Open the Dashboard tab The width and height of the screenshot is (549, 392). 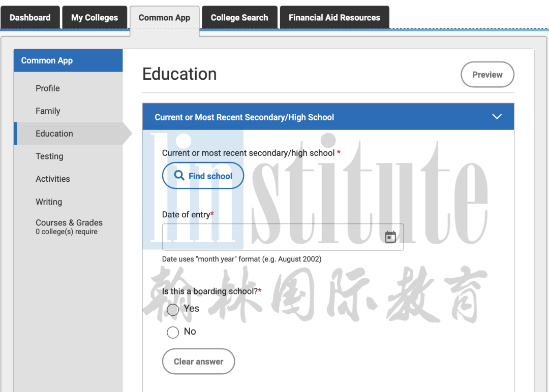30,17
